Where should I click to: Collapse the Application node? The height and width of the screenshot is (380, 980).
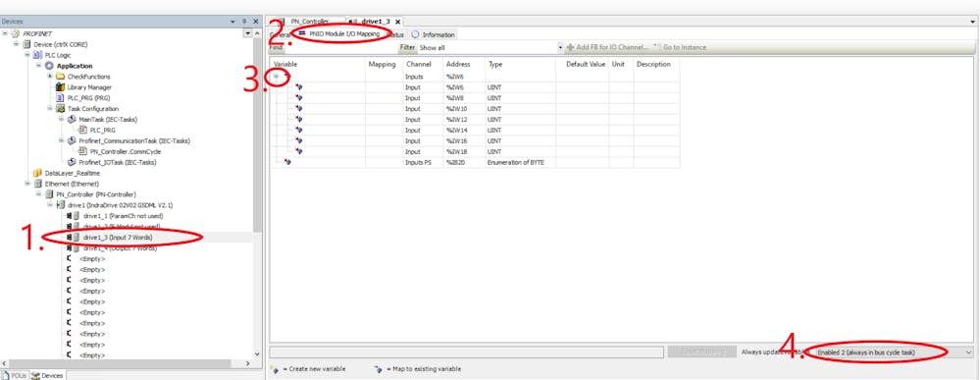click(x=39, y=66)
